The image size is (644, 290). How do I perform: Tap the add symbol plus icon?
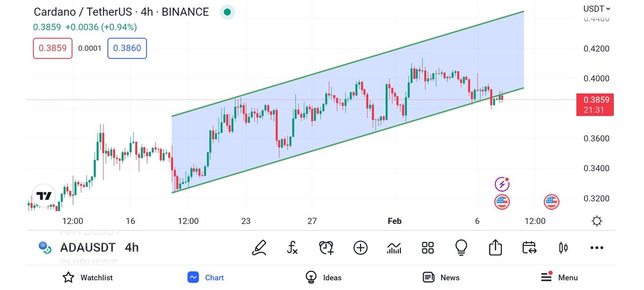[x=360, y=248]
